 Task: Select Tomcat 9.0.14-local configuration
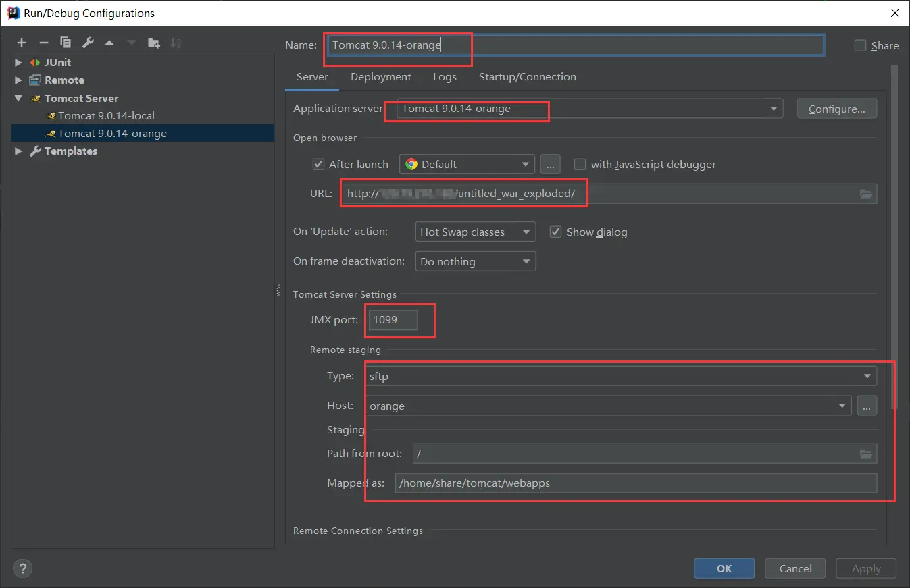coord(106,116)
